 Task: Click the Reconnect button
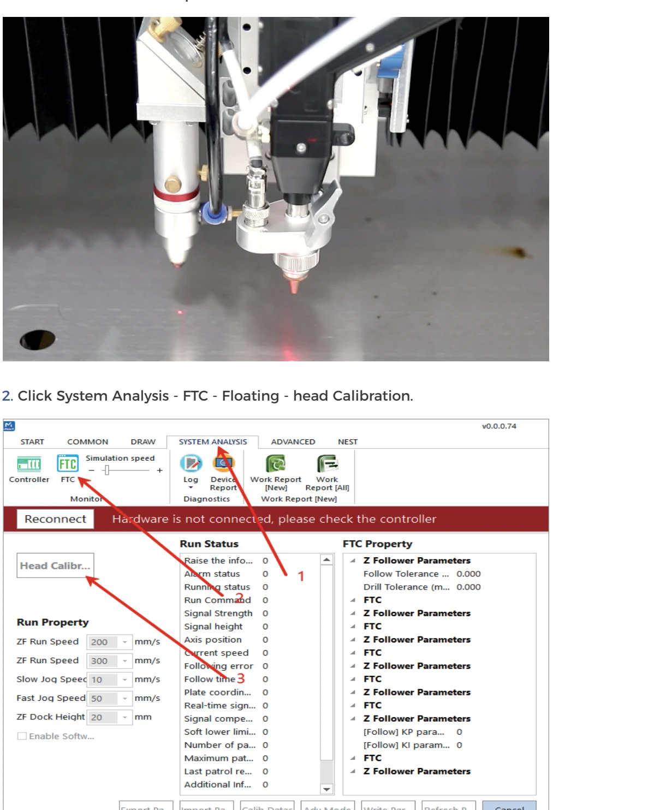pos(55,519)
